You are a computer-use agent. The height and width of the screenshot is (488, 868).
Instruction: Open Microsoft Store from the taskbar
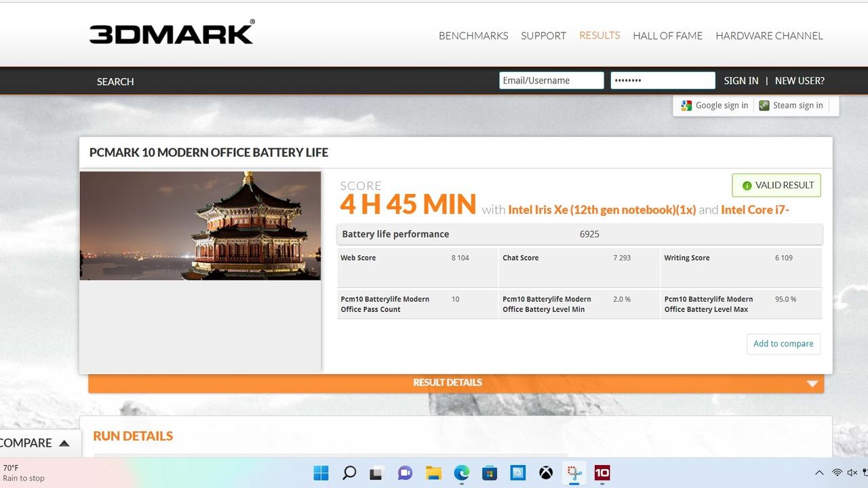point(490,472)
